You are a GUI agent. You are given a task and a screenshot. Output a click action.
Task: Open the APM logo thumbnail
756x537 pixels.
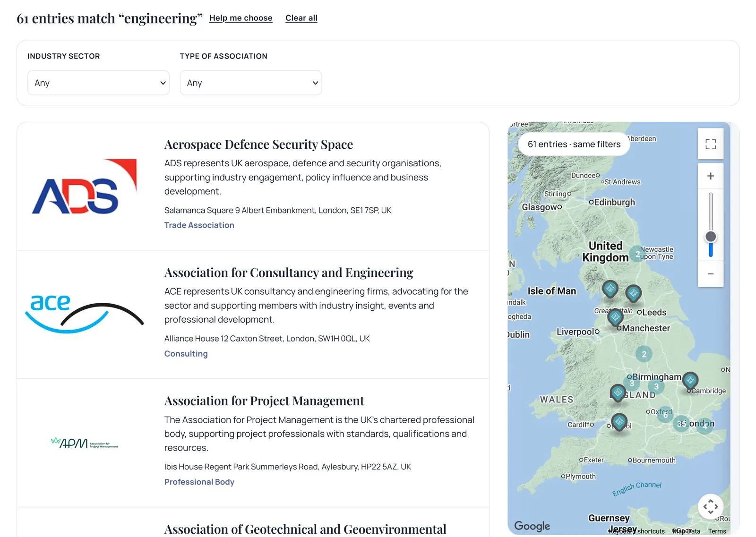(x=85, y=443)
